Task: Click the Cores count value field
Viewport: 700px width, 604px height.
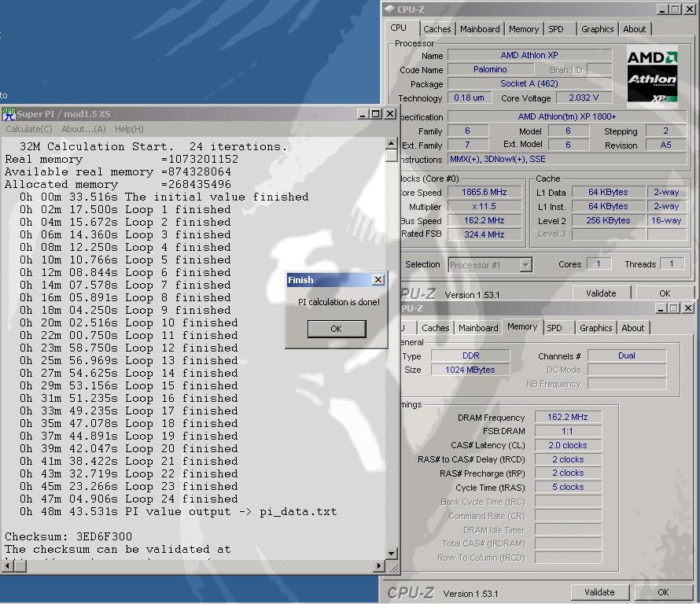Action: tap(599, 263)
